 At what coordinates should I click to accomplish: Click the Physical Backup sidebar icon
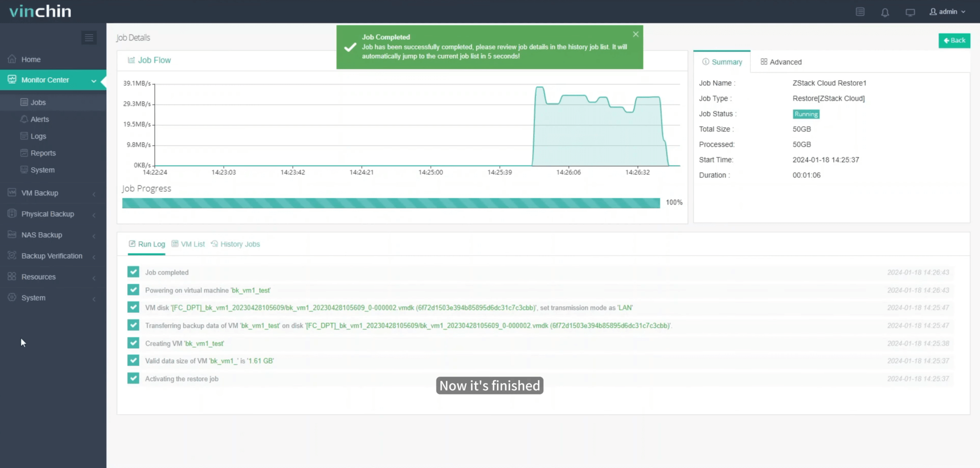pyautogui.click(x=12, y=214)
